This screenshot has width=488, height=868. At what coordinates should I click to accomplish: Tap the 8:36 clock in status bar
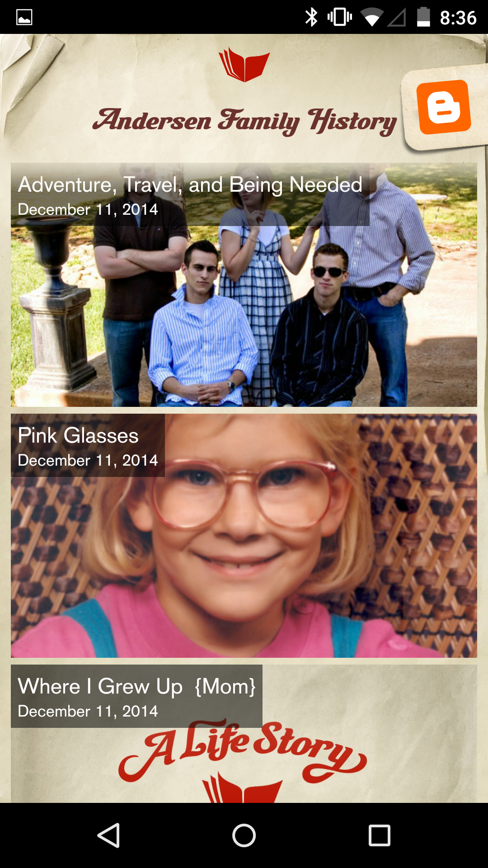[458, 18]
